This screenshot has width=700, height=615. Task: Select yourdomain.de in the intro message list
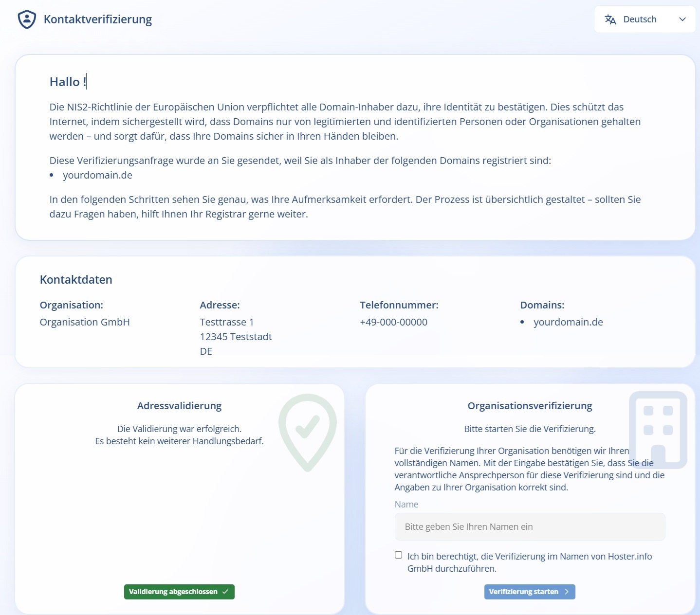[97, 175]
